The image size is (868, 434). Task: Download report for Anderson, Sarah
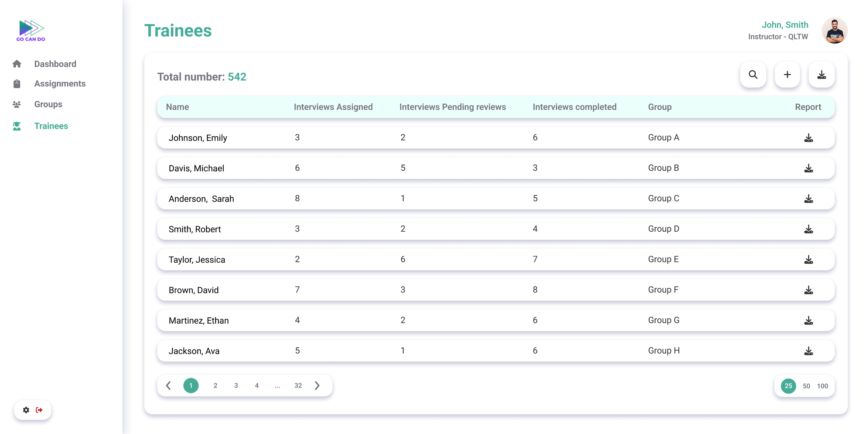coord(808,199)
